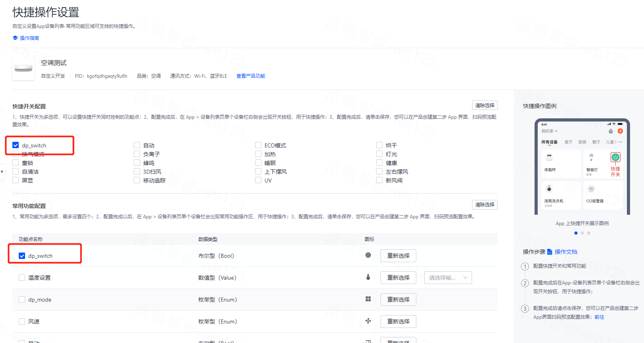Tick the 温度设置 function checkbox
Screen dimensions: 644x343
tap(22, 278)
